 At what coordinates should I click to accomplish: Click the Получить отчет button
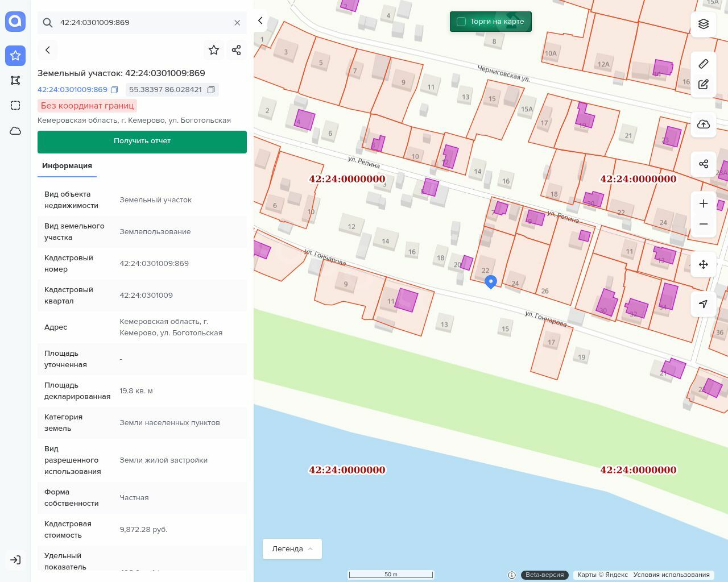point(142,142)
